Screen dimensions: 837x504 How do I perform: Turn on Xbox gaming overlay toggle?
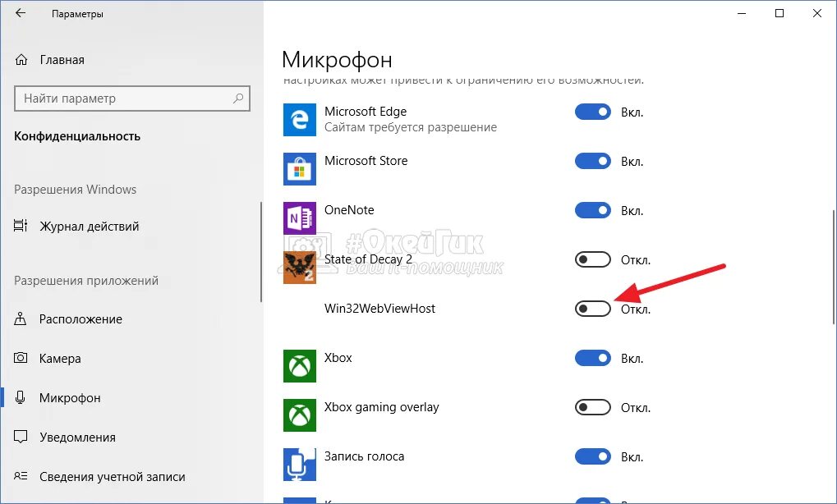[592, 407]
